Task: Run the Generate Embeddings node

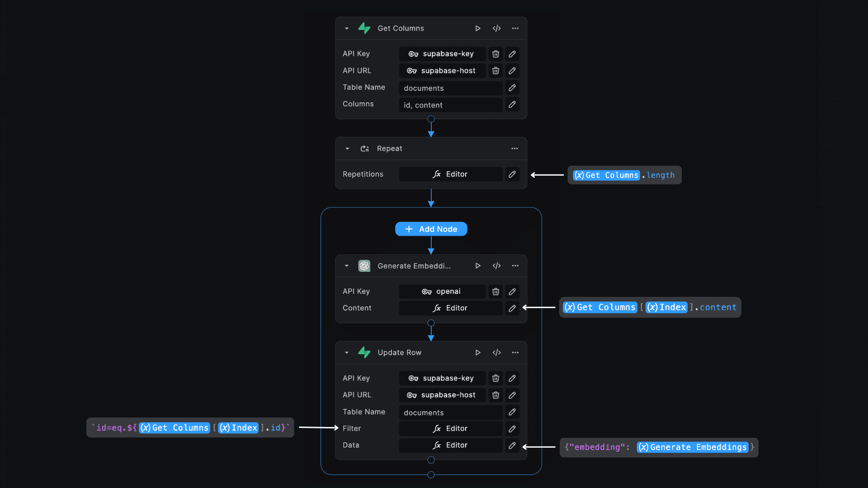Action: coord(477,266)
